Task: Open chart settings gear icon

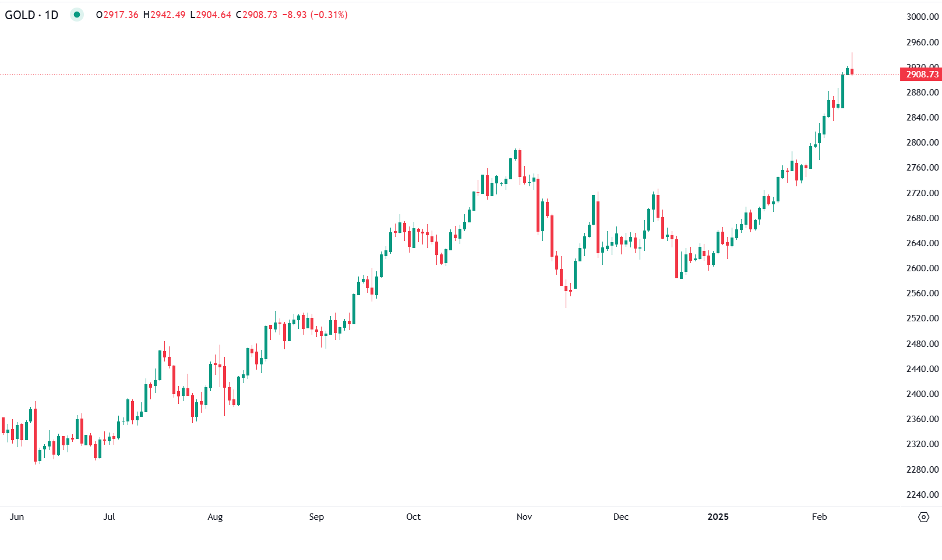Action: [x=923, y=517]
